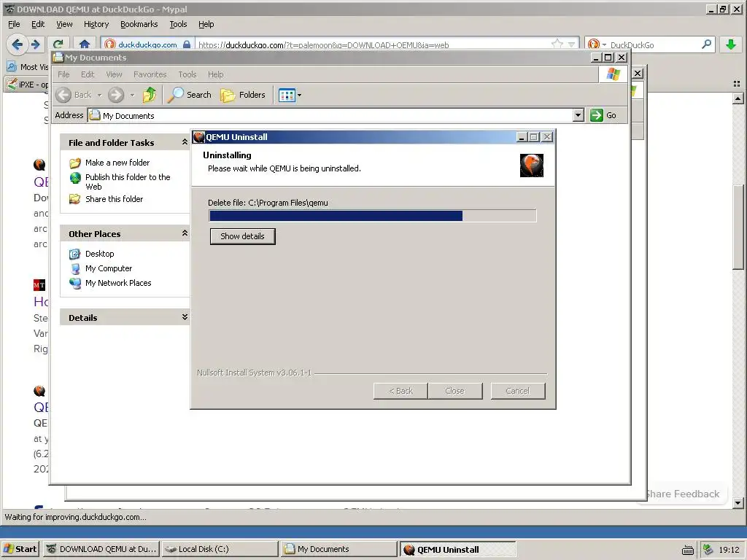
Task: Click the DuckDuckGo site identity icon
Action: point(110,44)
